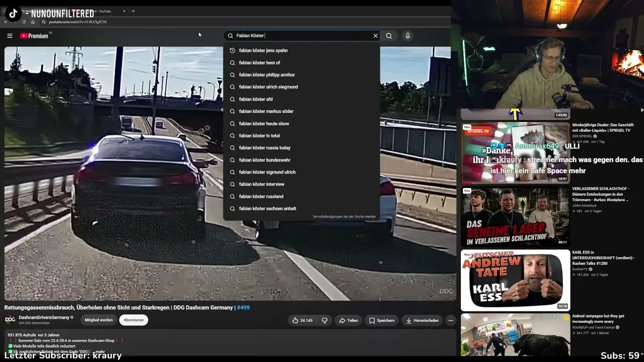The height and width of the screenshot is (362, 644).
Task: Dislike the video with thumbs-down
Action: [325, 320]
